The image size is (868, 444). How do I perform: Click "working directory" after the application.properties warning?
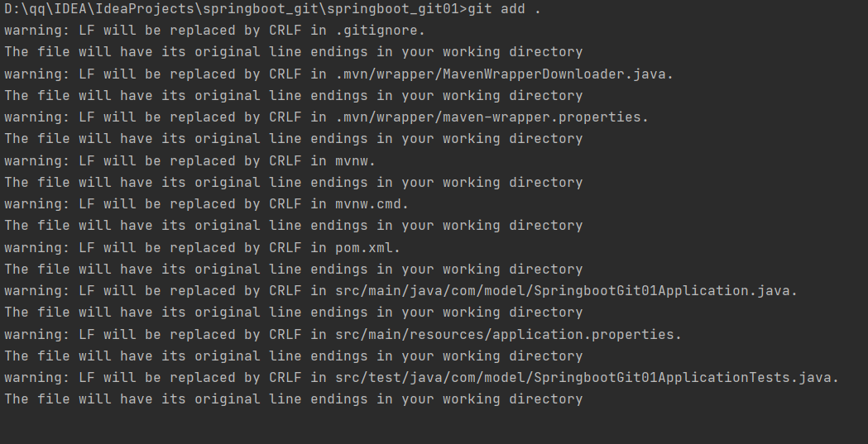513,356
